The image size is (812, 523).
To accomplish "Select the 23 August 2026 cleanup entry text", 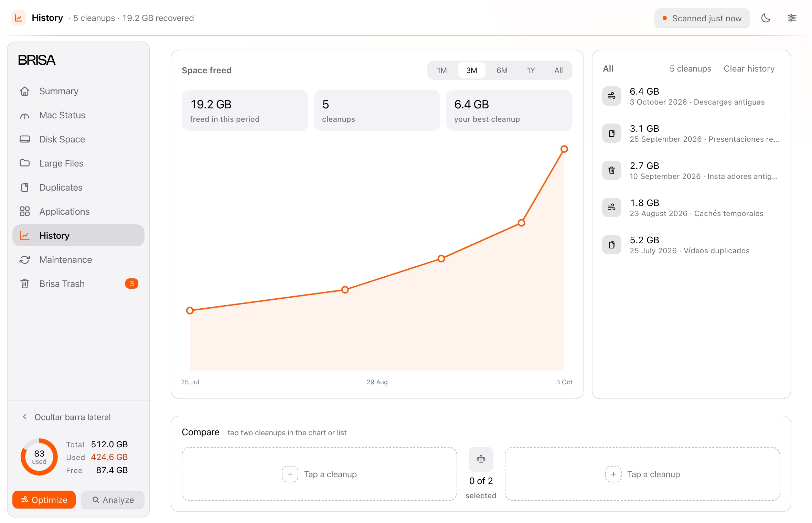I will click(696, 214).
